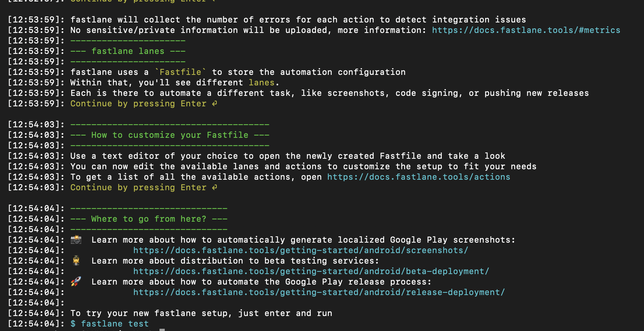
Task: Click the dollar sign prompt before fastlane test
Action: 73,324
